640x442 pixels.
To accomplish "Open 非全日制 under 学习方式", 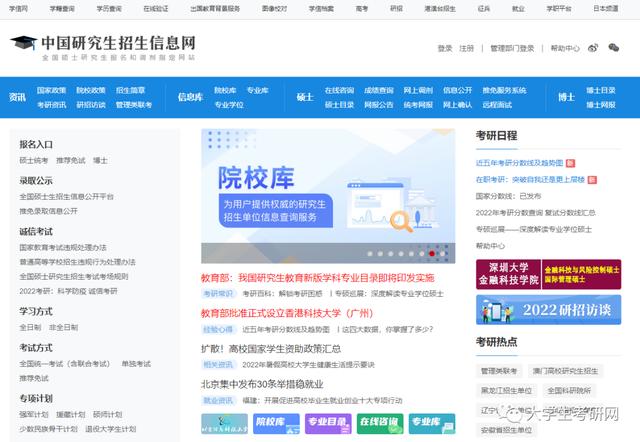I will [x=63, y=327].
